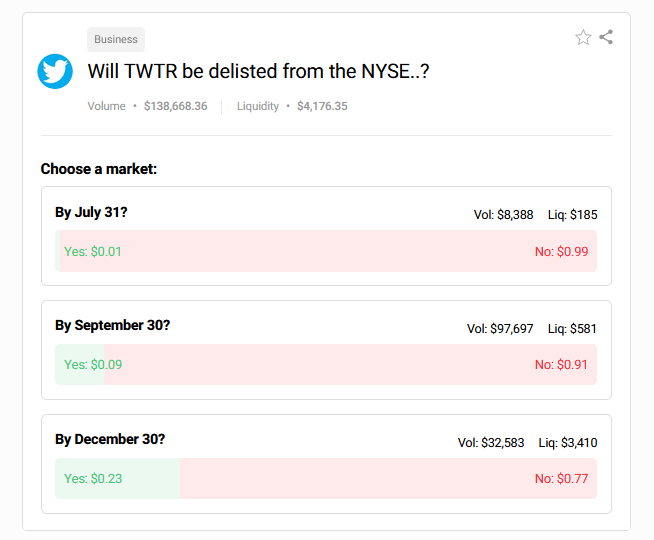Click the share icon

click(x=606, y=37)
